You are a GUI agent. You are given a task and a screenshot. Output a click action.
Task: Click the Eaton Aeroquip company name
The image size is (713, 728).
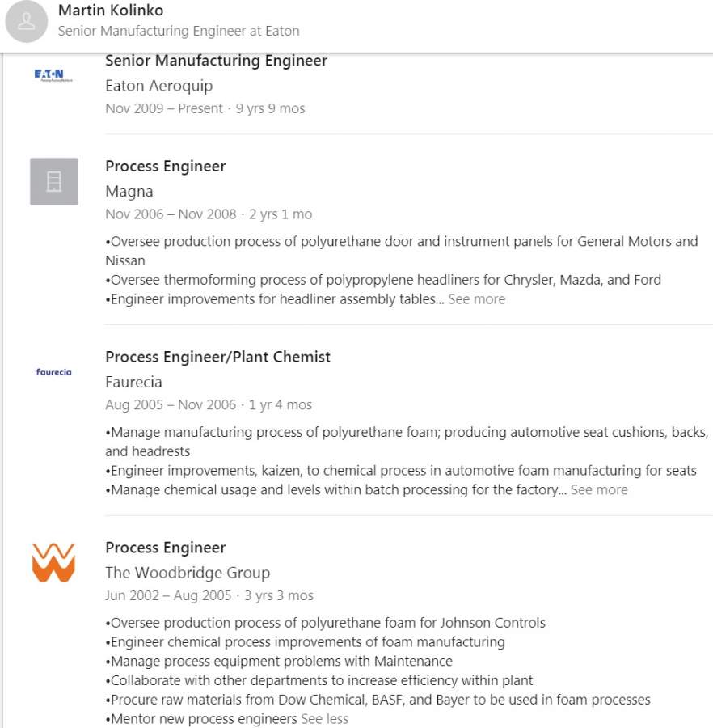click(x=158, y=86)
